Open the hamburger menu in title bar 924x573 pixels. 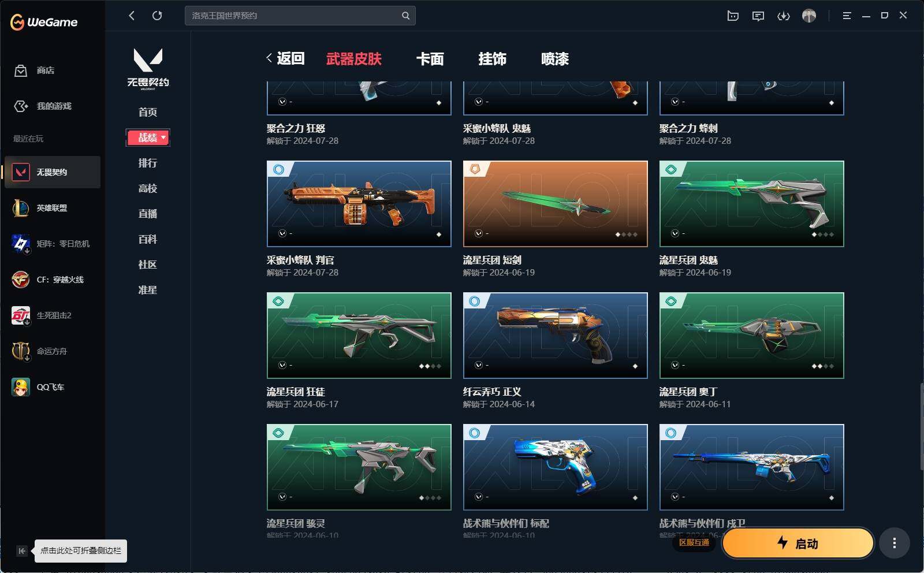coord(847,16)
